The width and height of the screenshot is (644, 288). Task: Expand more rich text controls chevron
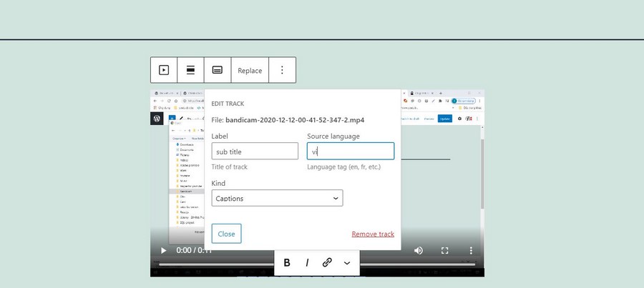click(x=347, y=262)
